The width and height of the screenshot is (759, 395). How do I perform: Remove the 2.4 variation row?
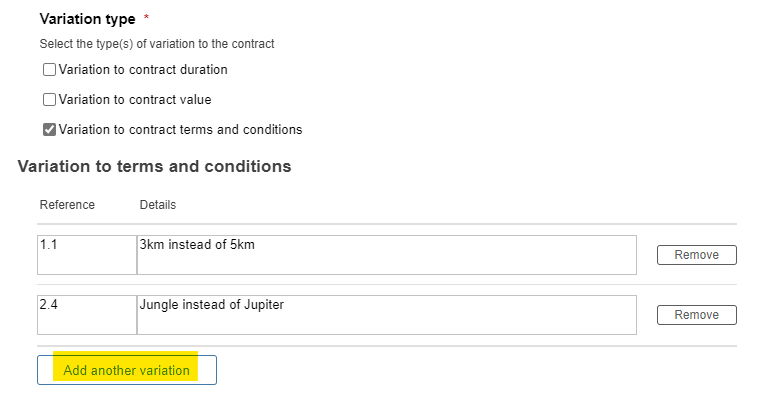[697, 315]
